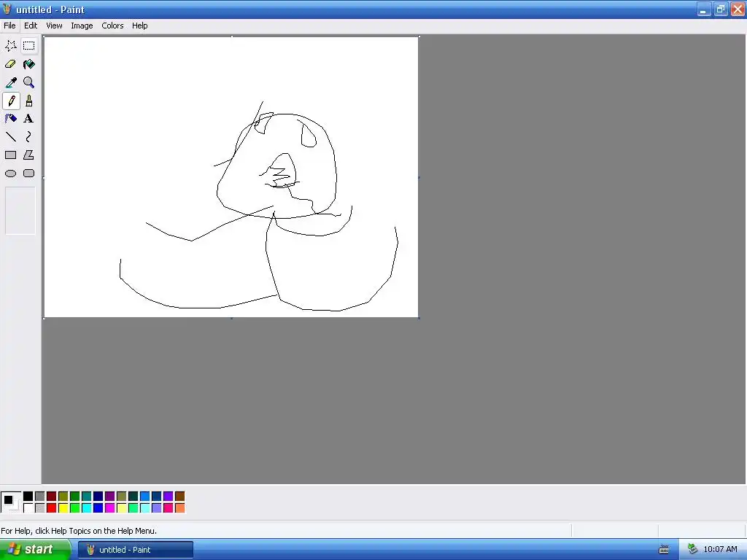
Task: Click the status bar help text
Action: tap(79, 531)
